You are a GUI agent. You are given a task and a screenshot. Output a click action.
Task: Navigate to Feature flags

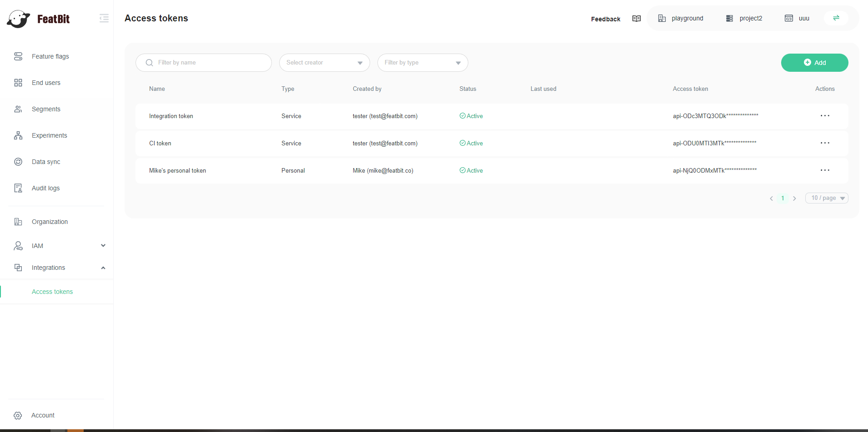pyautogui.click(x=50, y=56)
